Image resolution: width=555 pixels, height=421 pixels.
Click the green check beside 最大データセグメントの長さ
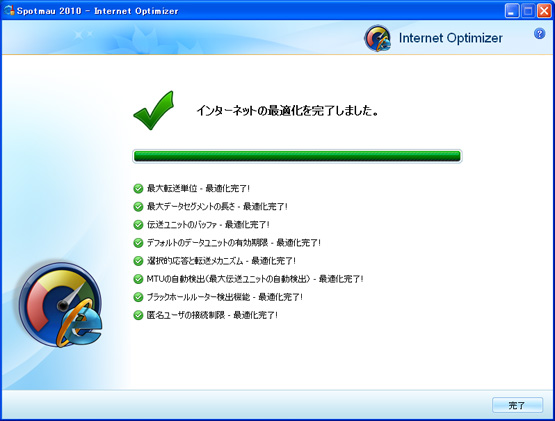(138, 206)
